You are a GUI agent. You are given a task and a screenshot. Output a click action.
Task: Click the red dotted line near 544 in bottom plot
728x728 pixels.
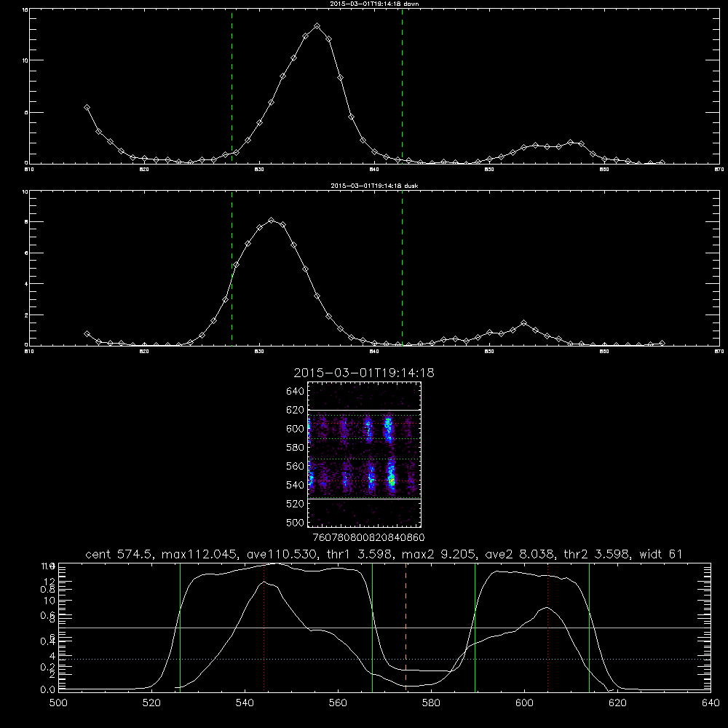click(x=264, y=627)
